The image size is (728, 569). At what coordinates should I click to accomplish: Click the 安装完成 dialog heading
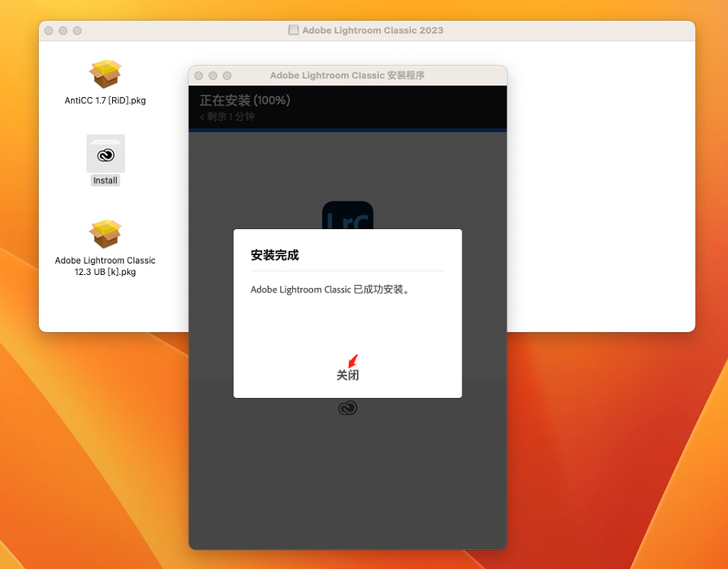click(x=275, y=255)
